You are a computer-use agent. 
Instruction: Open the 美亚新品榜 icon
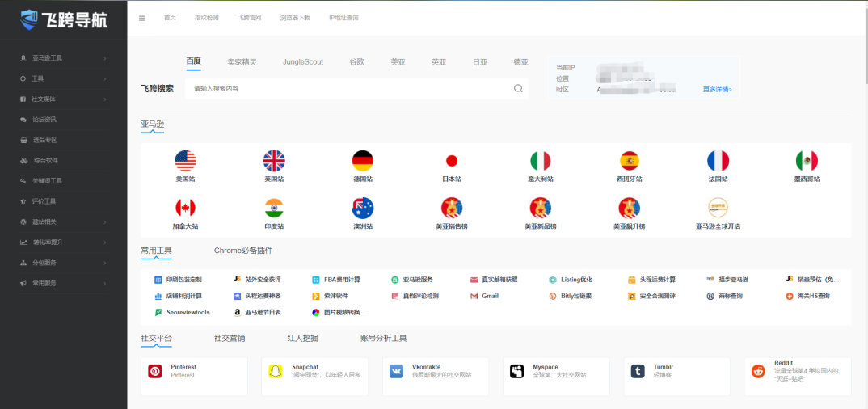pyautogui.click(x=541, y=208)
